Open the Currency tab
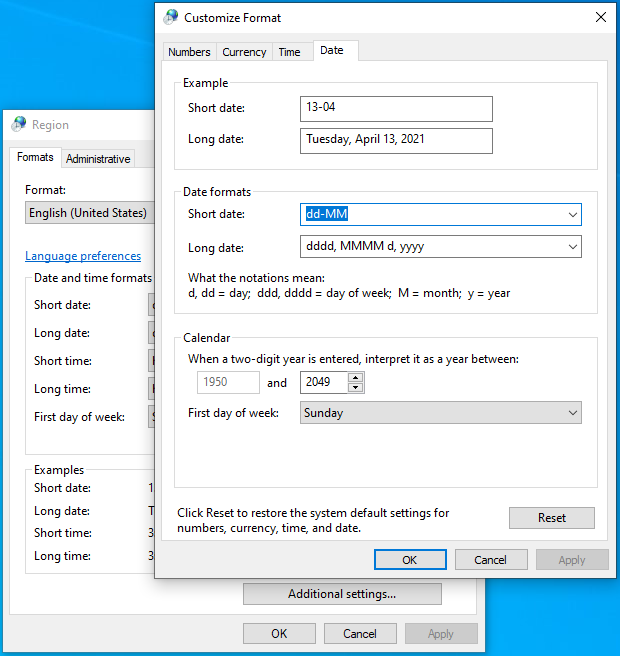 pyautogui.click(x=244, y=52)
